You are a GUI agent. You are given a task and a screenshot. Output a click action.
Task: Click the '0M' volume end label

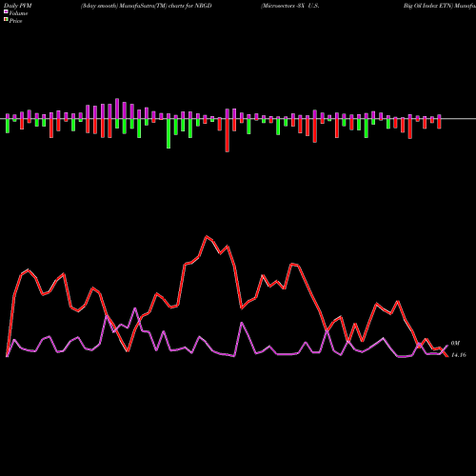click(455, 344)
